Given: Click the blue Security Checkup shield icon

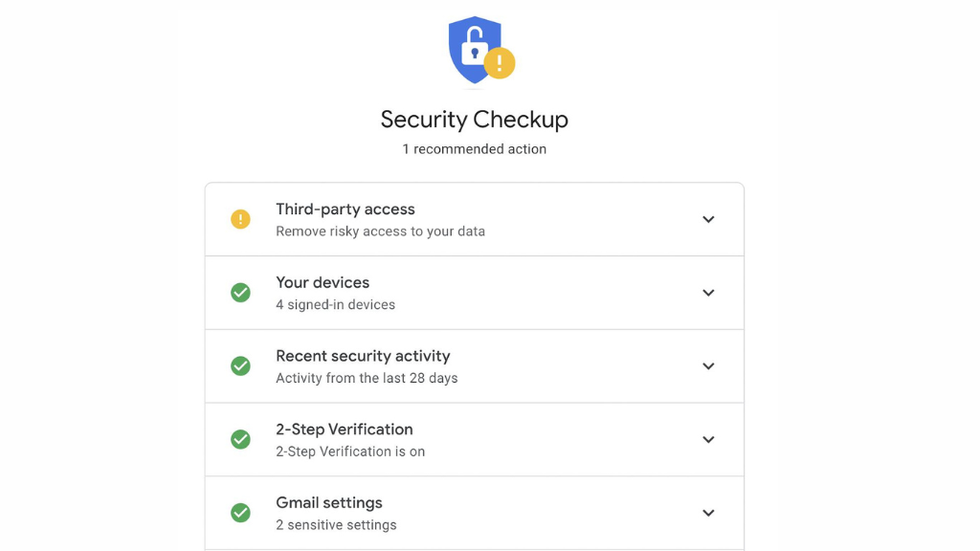Looking at the screenshot, I should tap(475, 50).
